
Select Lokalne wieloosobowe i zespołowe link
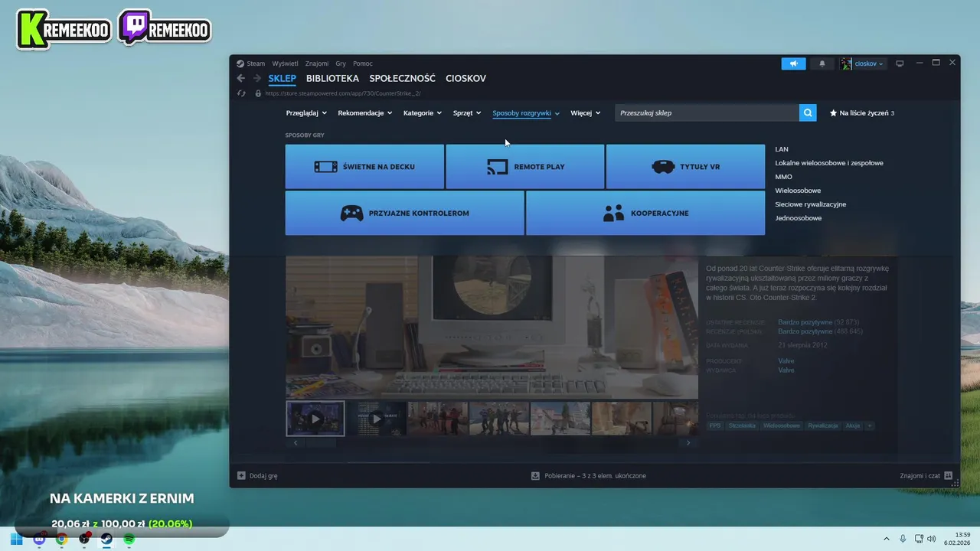point(829,163)
